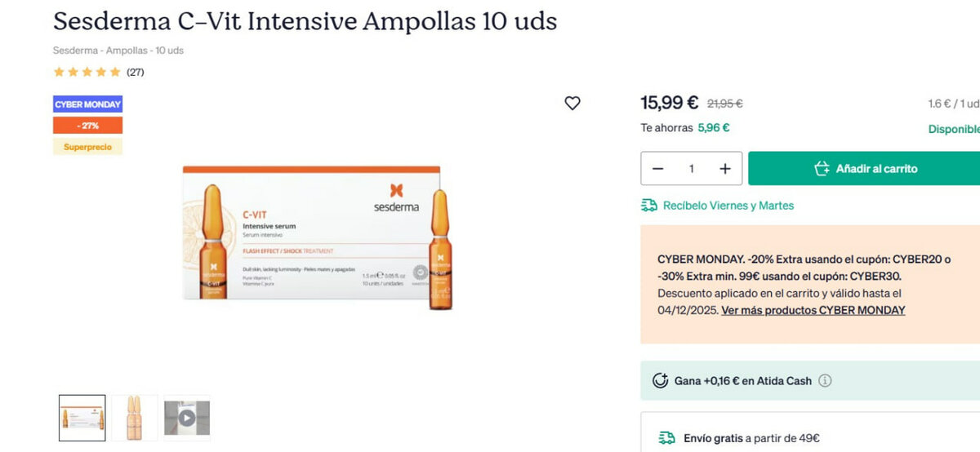980x452 pixels.
Task: Click the Superprecio label
Action: pyautogui.click(x=87, y=147)
